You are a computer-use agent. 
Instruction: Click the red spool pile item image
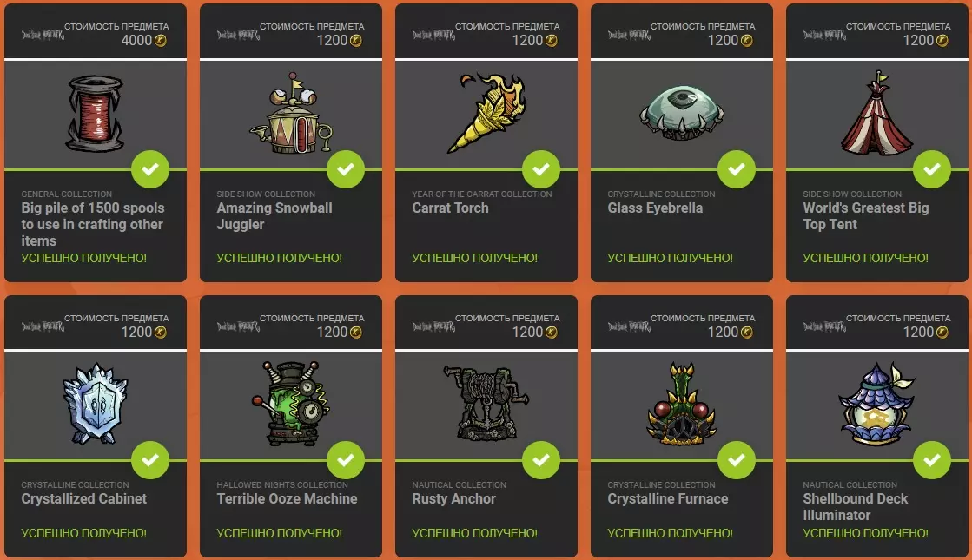95,114
